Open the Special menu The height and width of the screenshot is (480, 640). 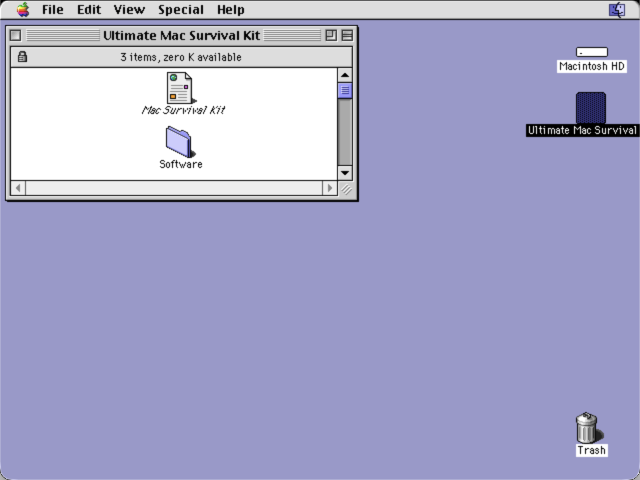tap(181, 9)
